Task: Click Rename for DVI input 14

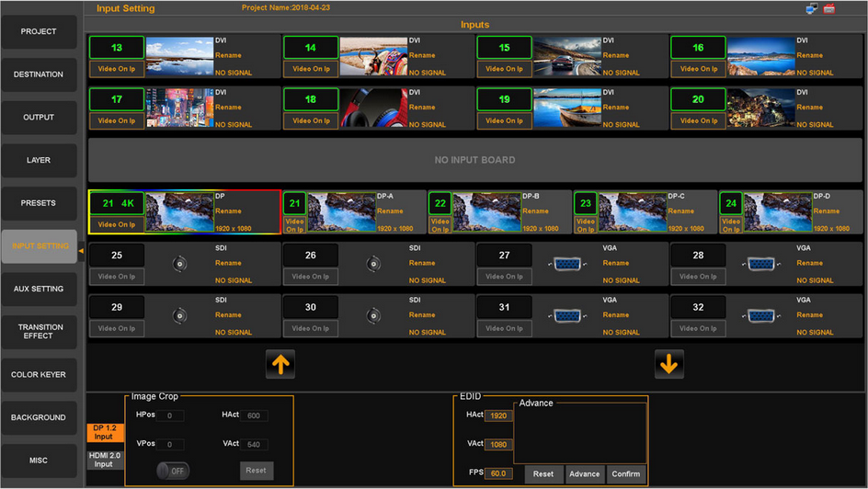Action: pyautogui.click(x=422, y=55)
